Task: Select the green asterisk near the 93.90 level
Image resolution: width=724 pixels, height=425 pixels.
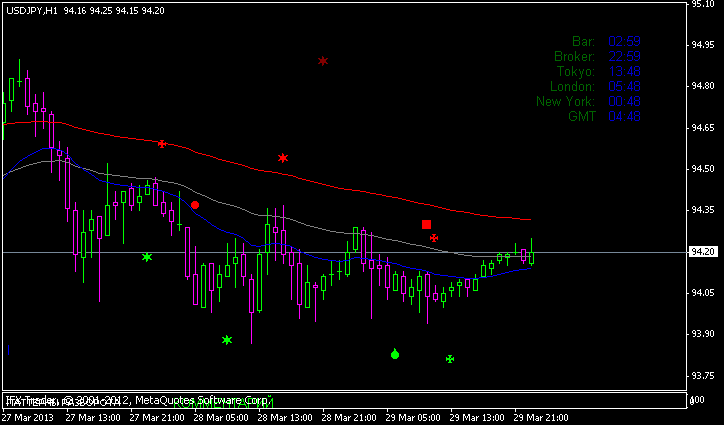Action: coord(227,340)
